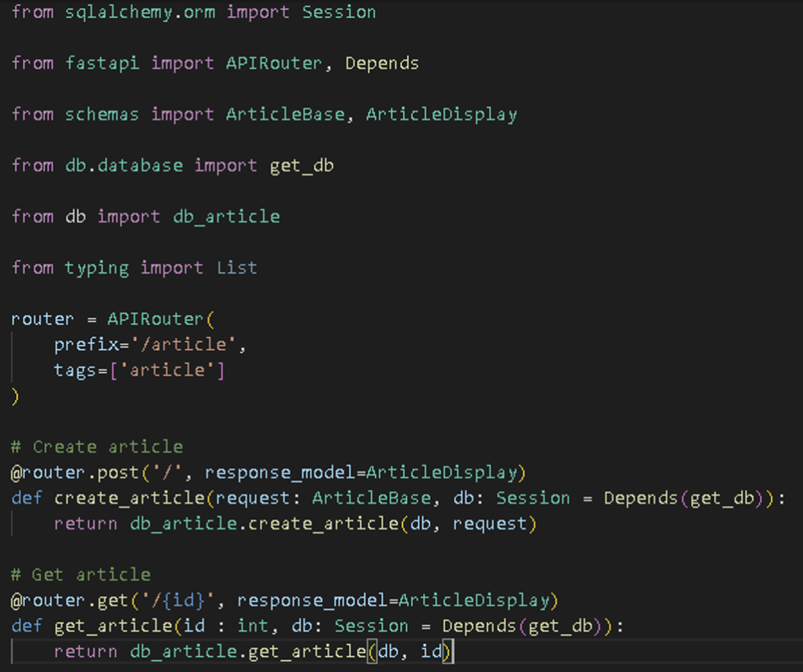This screenshot has height=672, width=803.
Task: Click 'get_article' function name in def line
Action: pyautogui.click(x=113, y=626)
